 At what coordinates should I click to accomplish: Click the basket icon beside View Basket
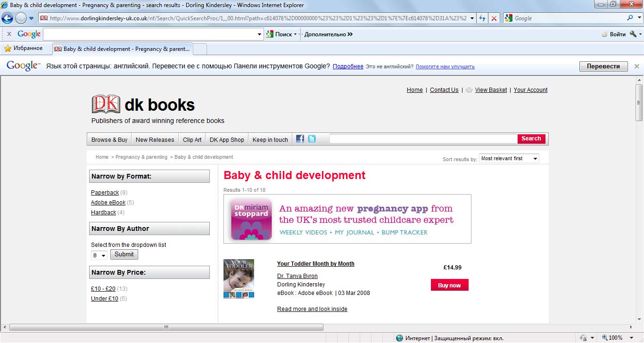(469, 90)
